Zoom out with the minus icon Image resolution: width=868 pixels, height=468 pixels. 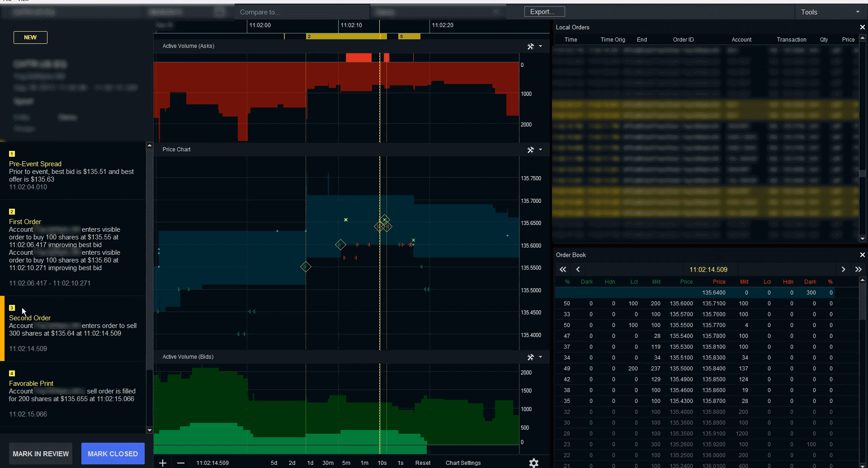pos(181,463)
